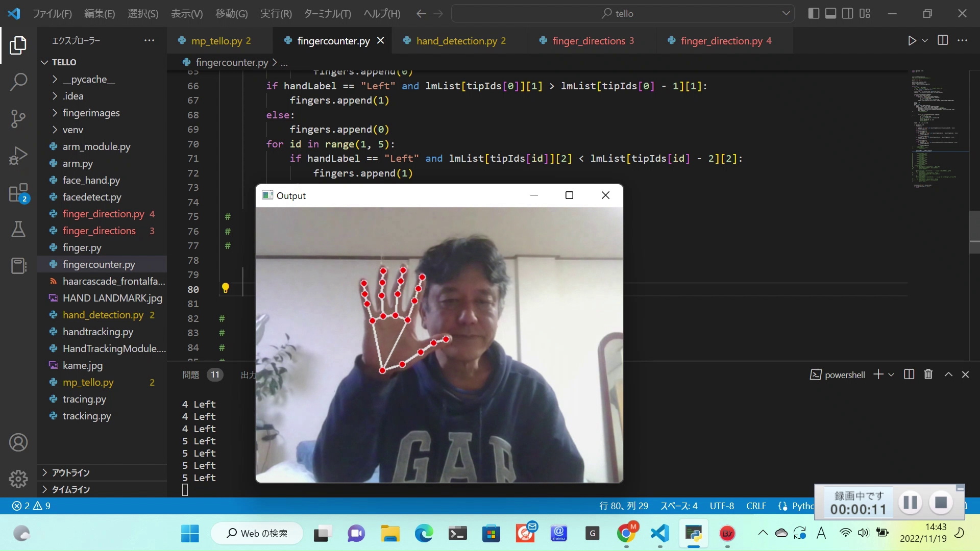Select the Source Control icon

pyautogui.click(x=18, y=118)
